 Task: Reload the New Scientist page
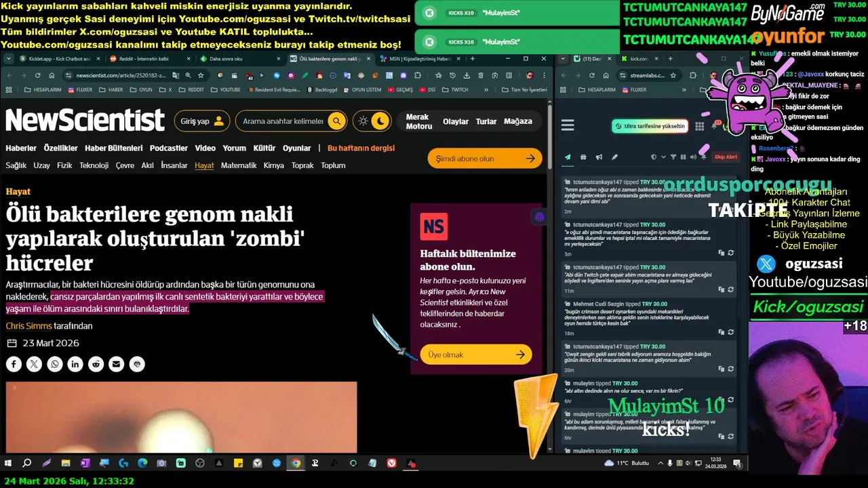click(x=38, y=75)
